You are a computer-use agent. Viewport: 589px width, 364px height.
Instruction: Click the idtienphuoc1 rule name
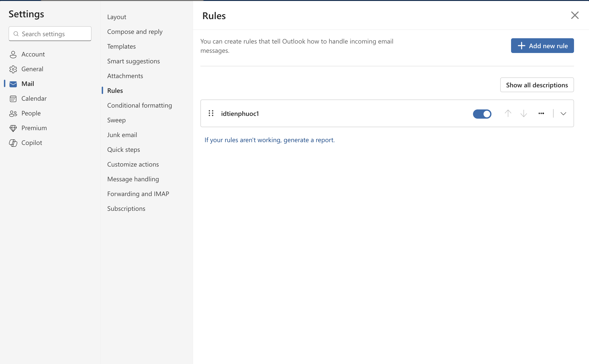[240, 114]
